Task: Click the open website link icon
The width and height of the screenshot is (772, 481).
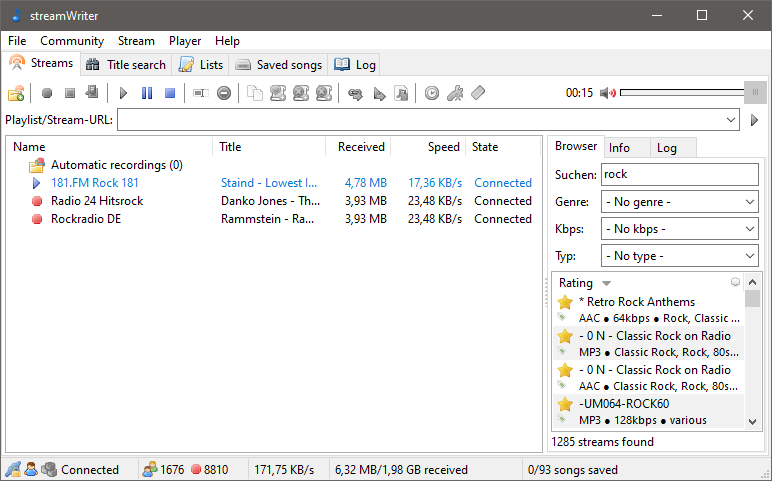Action: (x=355, y=93)
